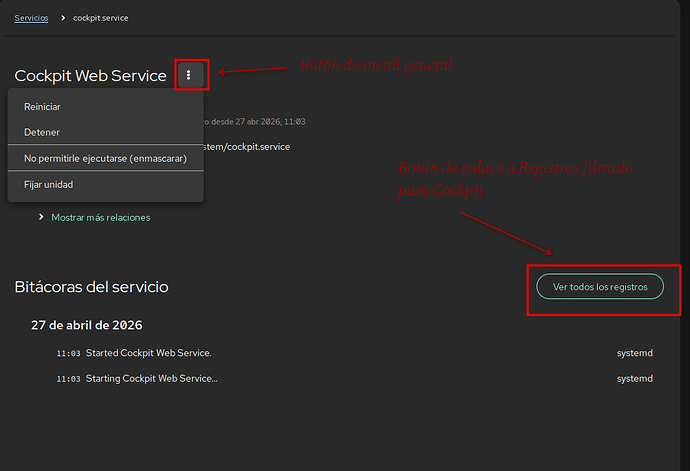This screenshot has width=690, height=471.
Task: Click systemd label on Started log row
Action: click(x=635, y=353)
